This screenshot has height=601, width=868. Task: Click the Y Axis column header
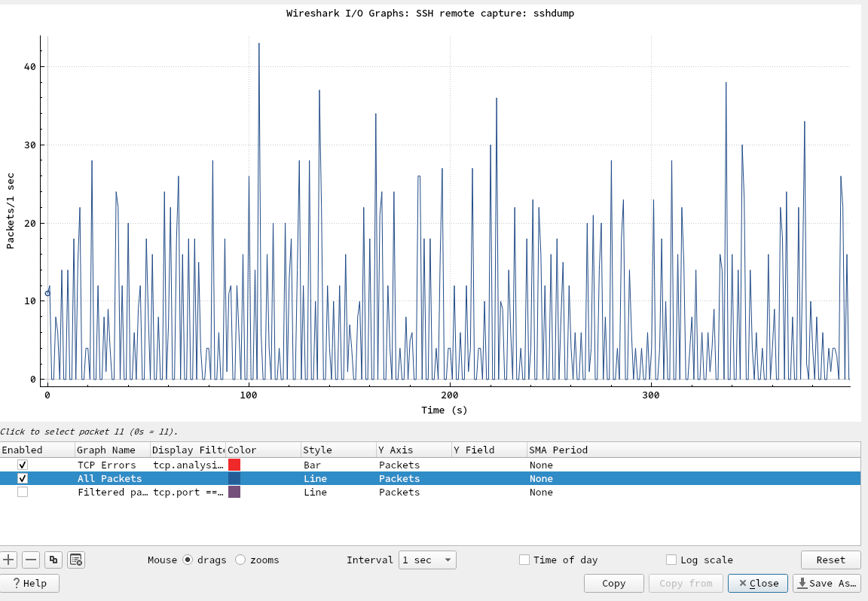pos(414,450)
